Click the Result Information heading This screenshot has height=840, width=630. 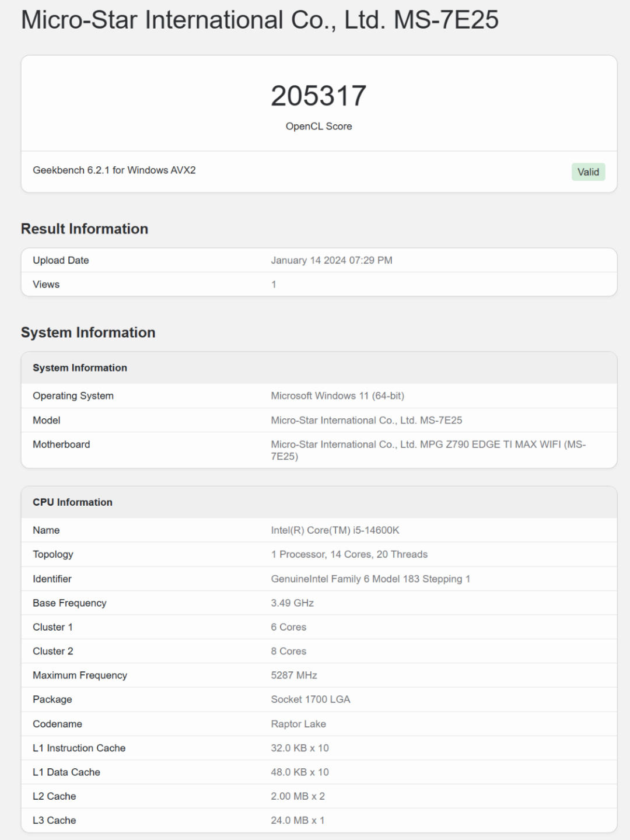tap(85, 229)
